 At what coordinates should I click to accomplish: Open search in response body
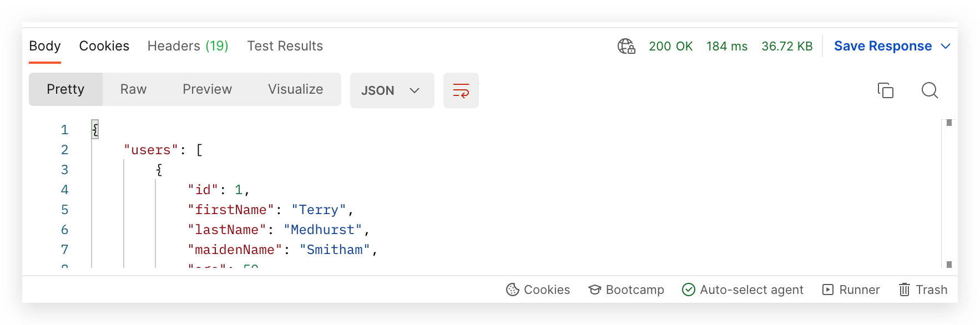[x=930, y=90]
